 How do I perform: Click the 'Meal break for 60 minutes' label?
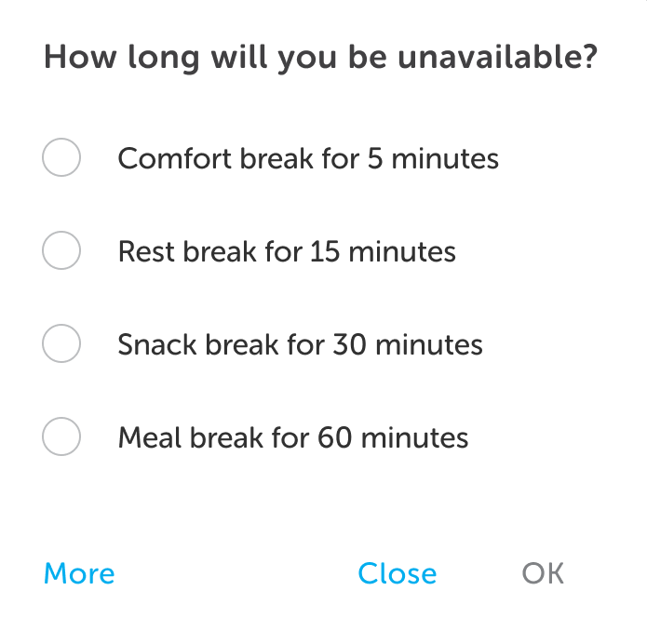coord(292,438)
